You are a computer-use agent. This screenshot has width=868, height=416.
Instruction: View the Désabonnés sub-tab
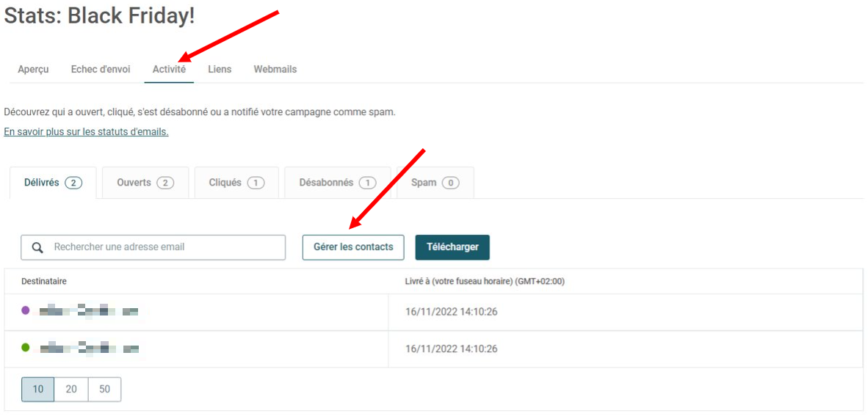click(x=338, y=183)
